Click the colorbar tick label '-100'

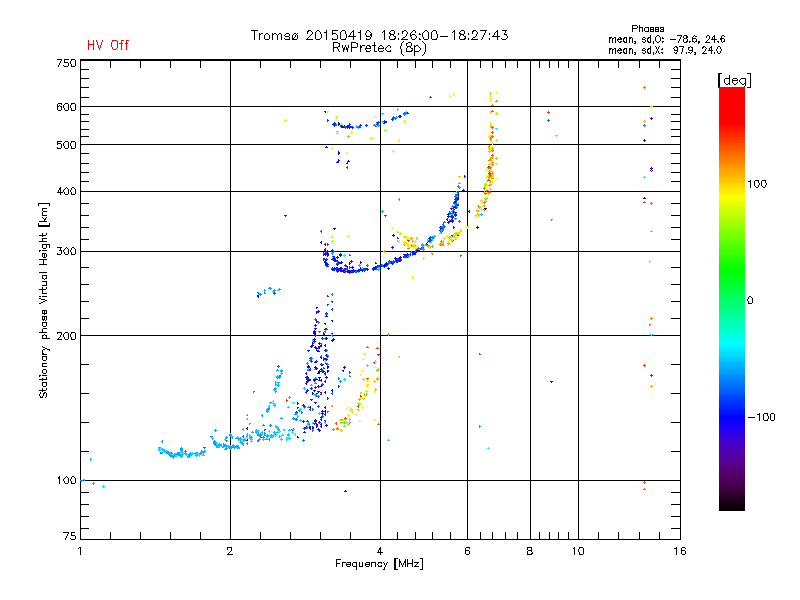tap(761, 417)
